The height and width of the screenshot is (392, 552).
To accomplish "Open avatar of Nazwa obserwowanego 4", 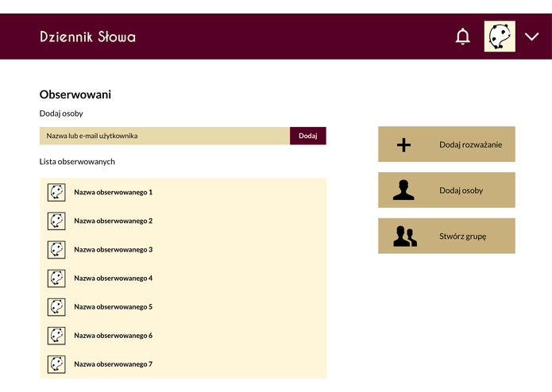I will click(x=56, y=279).
